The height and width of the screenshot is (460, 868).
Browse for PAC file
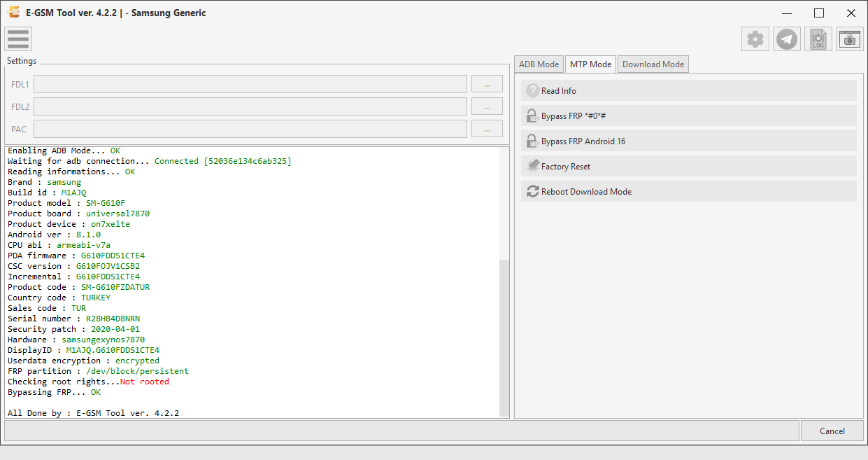point(487,129)
